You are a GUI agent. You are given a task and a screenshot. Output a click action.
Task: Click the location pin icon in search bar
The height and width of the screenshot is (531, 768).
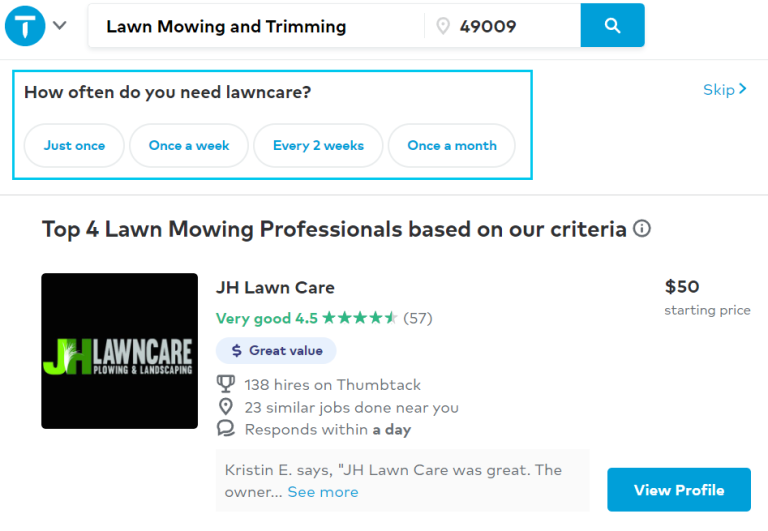(443, 26)
